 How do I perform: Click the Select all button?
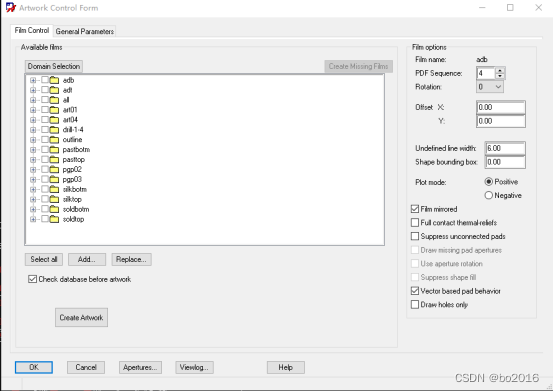point(44,259)
